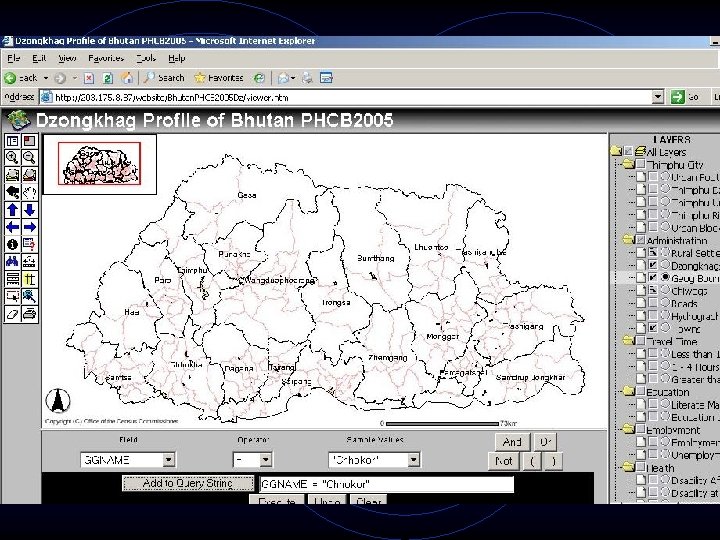Pan the map south with down arrow
The width and height of the screenshot is (720, 540).
click(30, 210)
